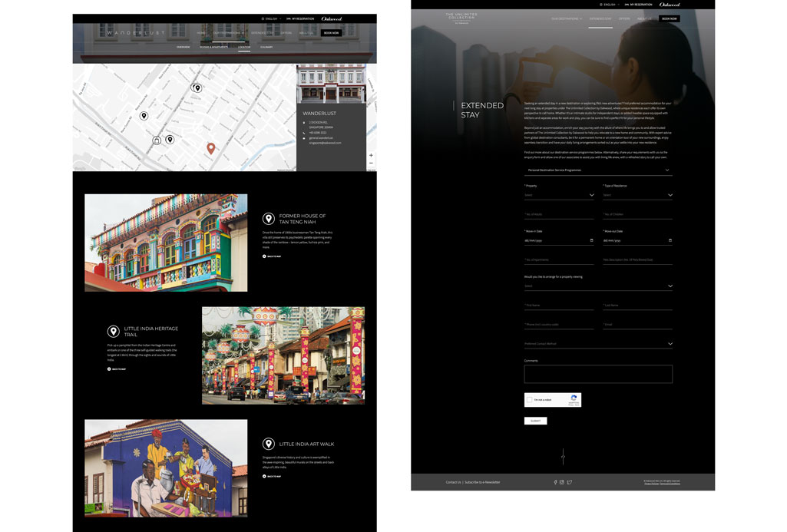Open the Type of Residence dropdown
Image resolution: width=787 pixels, height=532 pixels.
(x=670, y=195)
